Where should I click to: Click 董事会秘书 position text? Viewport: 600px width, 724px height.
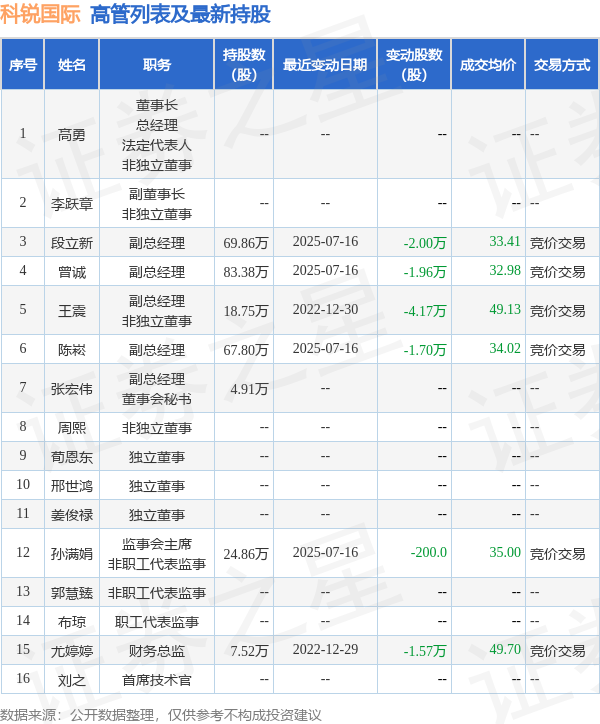[x=157, y=399]
